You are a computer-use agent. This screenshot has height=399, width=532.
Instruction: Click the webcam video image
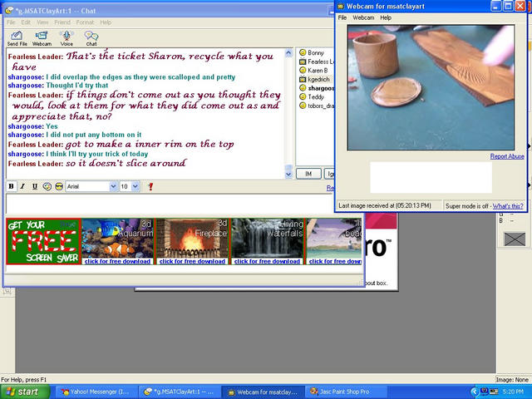(x=431, y=87)
